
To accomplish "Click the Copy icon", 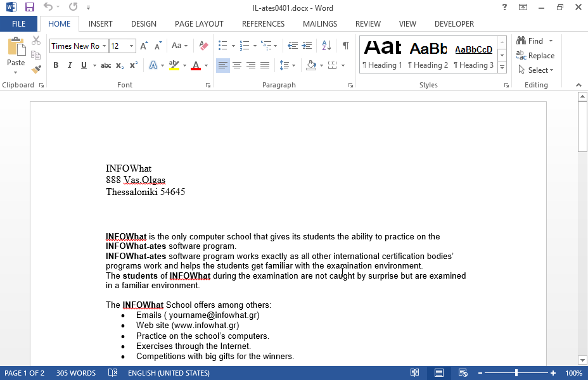I will (36, 55).
